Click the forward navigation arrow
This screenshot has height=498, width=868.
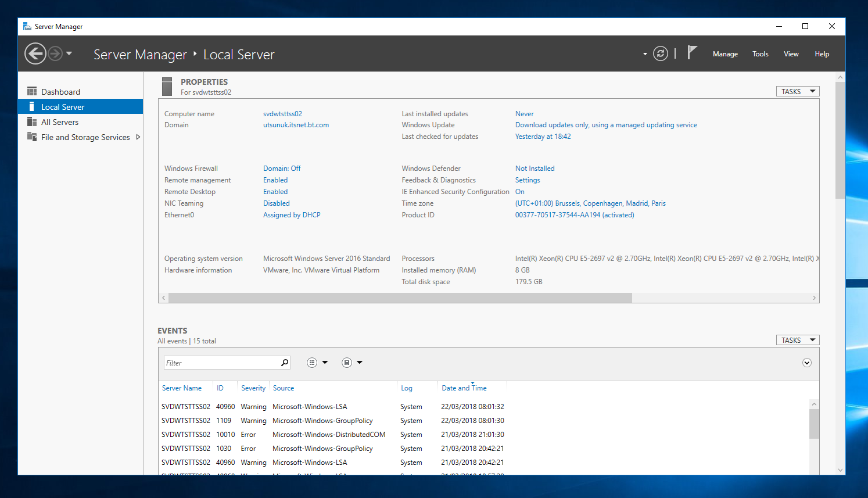[x=55, y=54]
